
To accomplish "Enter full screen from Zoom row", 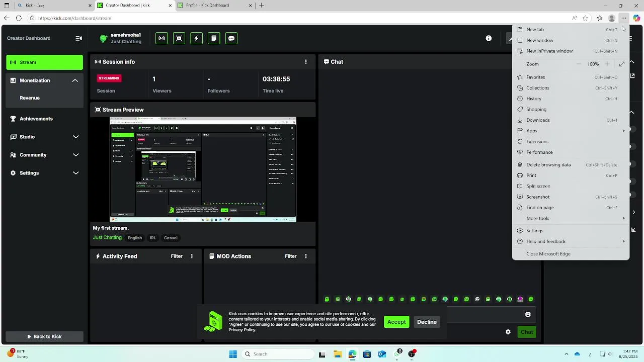I will pos(622,64).
